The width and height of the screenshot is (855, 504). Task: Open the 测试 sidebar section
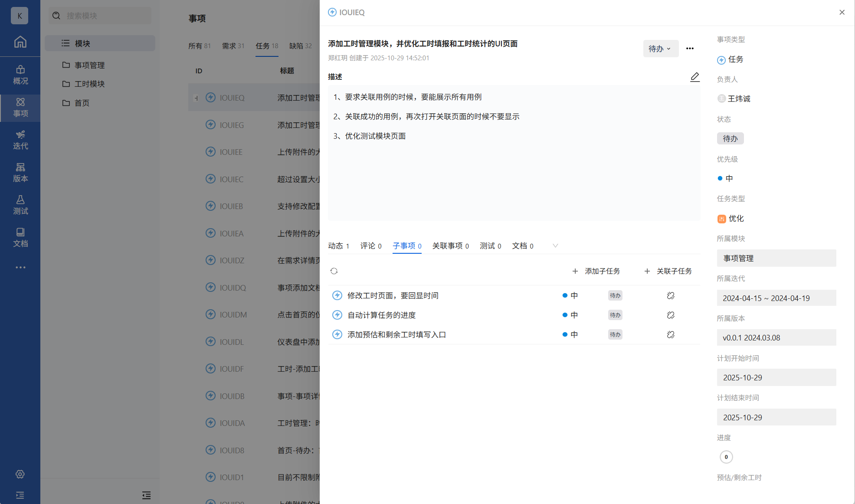(20, 205)
